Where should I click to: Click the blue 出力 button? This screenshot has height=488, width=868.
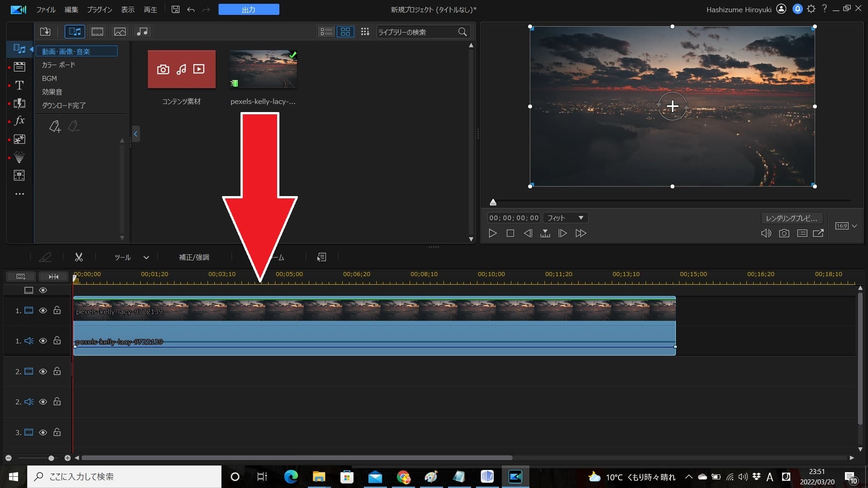[249, 9]
